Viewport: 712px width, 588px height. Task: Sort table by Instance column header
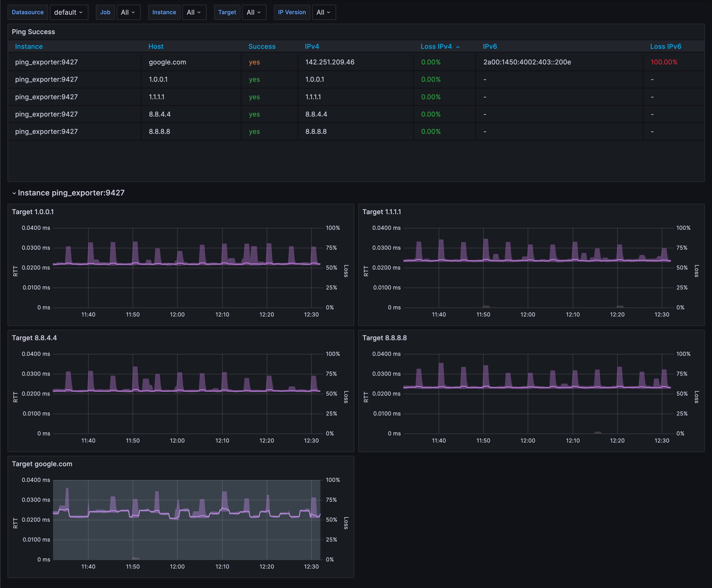coord(29,46)
